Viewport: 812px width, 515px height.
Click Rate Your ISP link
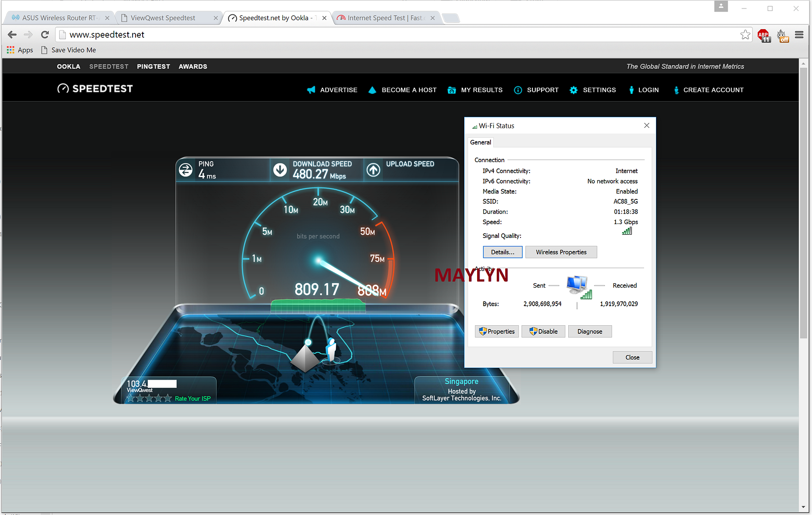pos(192,399)
